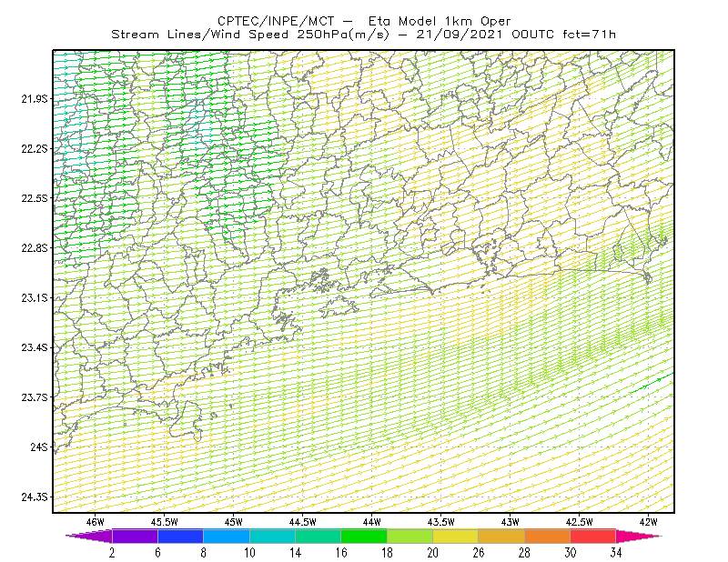The height and width of the screenshot is (562, 728).
Task: Click the 21.9S latitude axis label
Action: coord(34,99)
